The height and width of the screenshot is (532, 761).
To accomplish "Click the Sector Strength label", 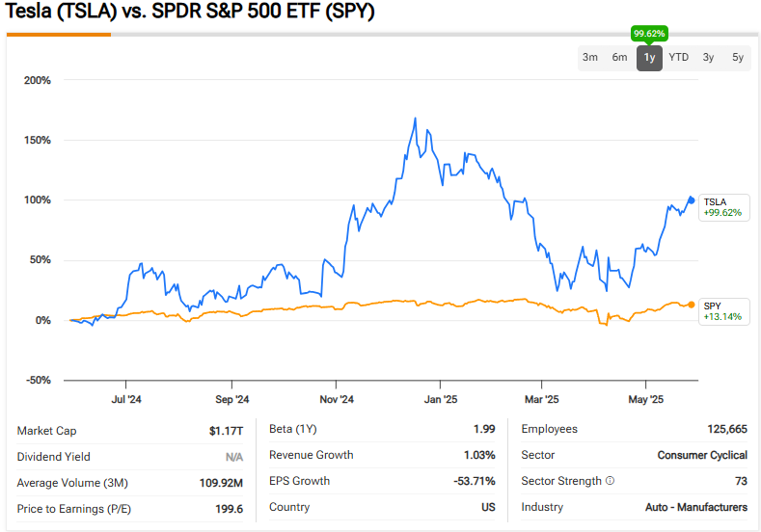I will tap(561, 481).
